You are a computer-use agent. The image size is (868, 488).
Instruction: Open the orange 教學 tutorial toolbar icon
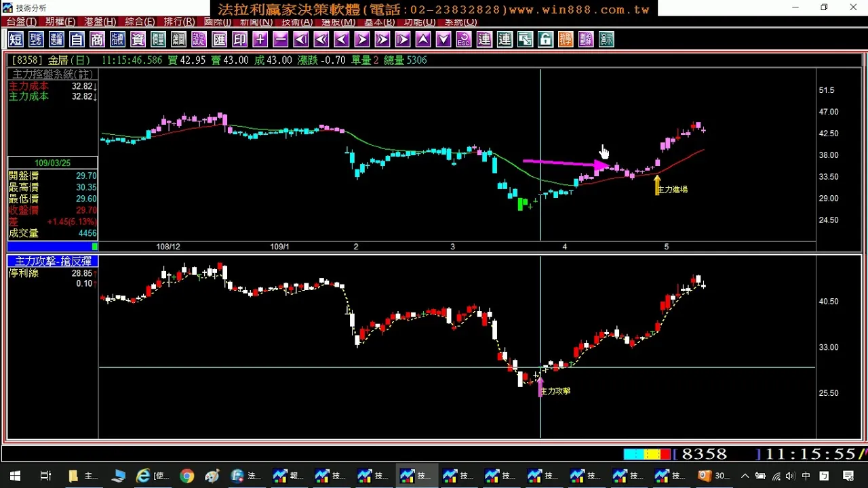[566, 39]
